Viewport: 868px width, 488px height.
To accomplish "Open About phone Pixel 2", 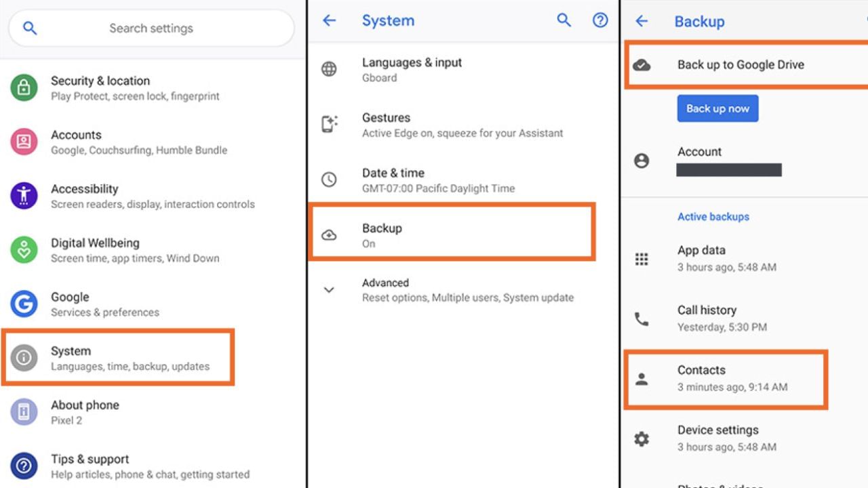I will tap(153, 411).
